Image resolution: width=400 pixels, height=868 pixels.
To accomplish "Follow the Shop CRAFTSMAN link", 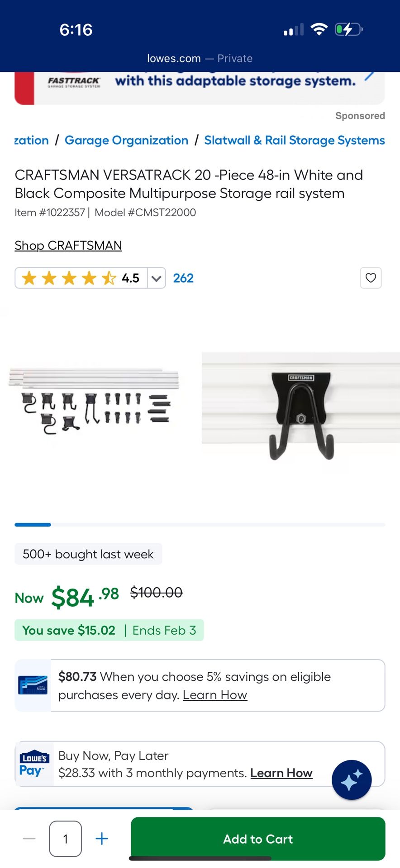I will [68, 245].
